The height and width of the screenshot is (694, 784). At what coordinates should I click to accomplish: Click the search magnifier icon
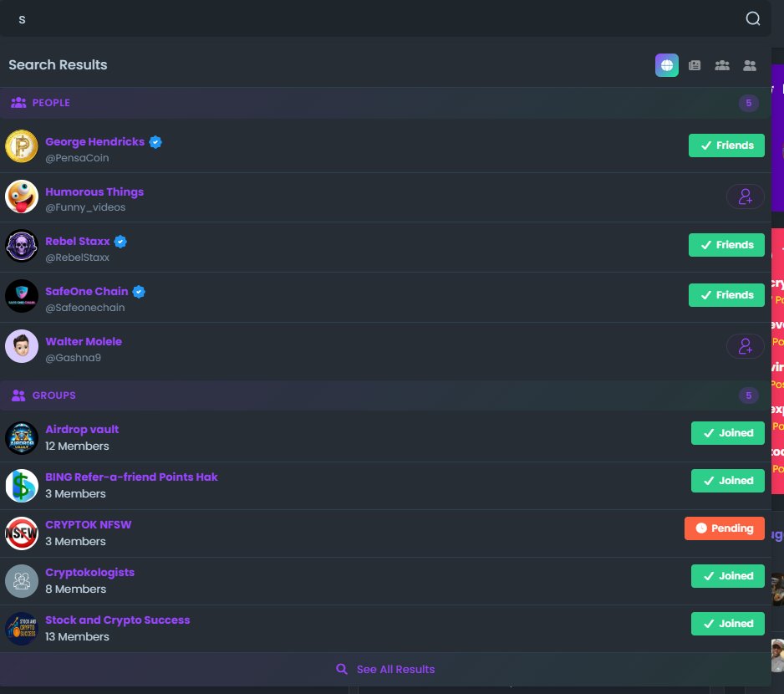pos(751,18)
